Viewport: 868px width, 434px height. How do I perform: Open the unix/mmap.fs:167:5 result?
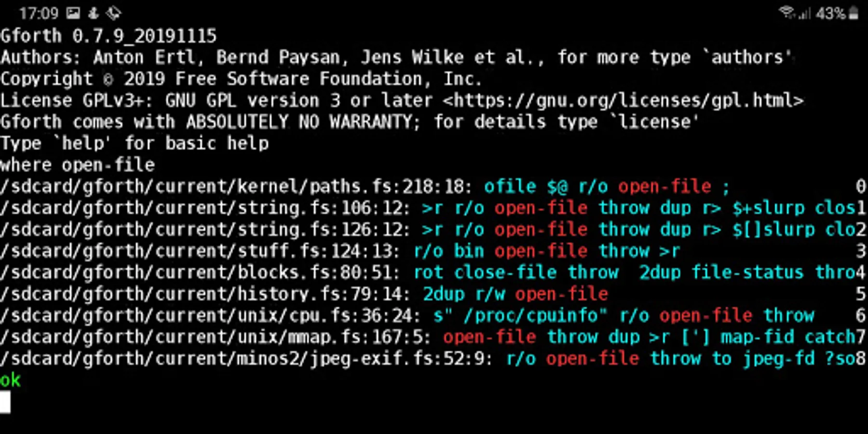[434, 337]
